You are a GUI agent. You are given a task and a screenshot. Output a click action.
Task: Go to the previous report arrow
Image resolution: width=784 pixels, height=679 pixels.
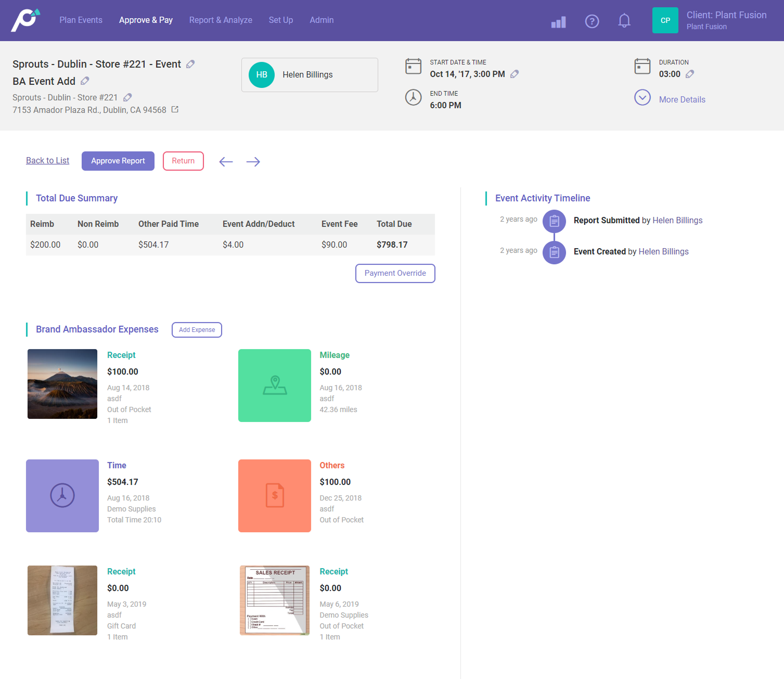click(226, 162)
